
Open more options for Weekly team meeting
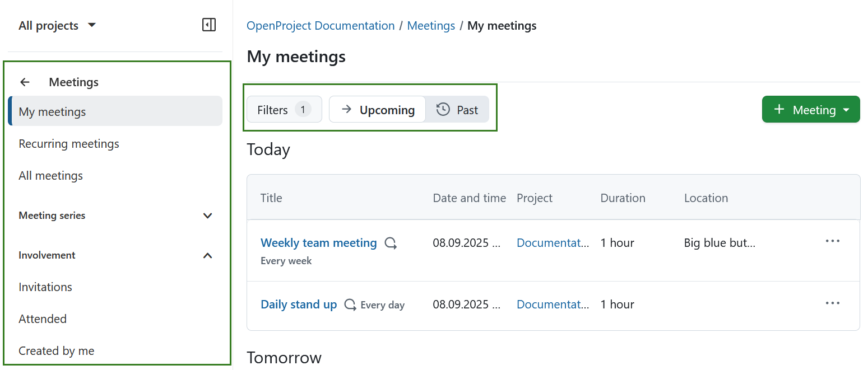833,241
